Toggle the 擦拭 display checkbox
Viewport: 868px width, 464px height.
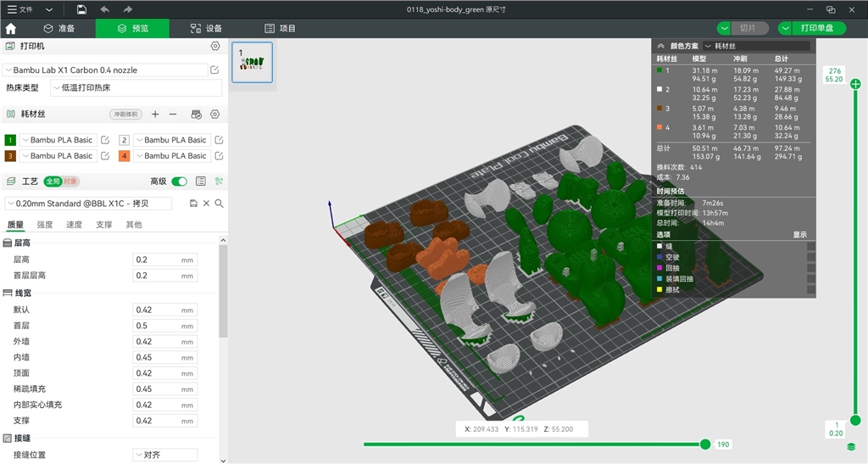(x=810, y=290)
